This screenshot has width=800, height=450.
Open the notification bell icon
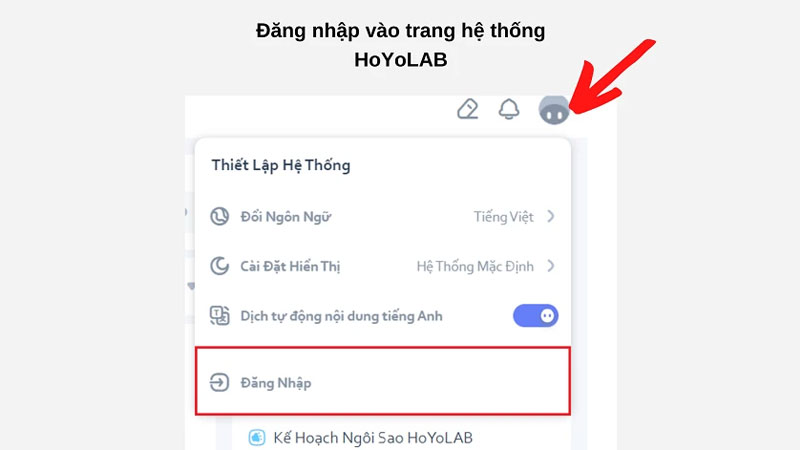pos(509,109)
